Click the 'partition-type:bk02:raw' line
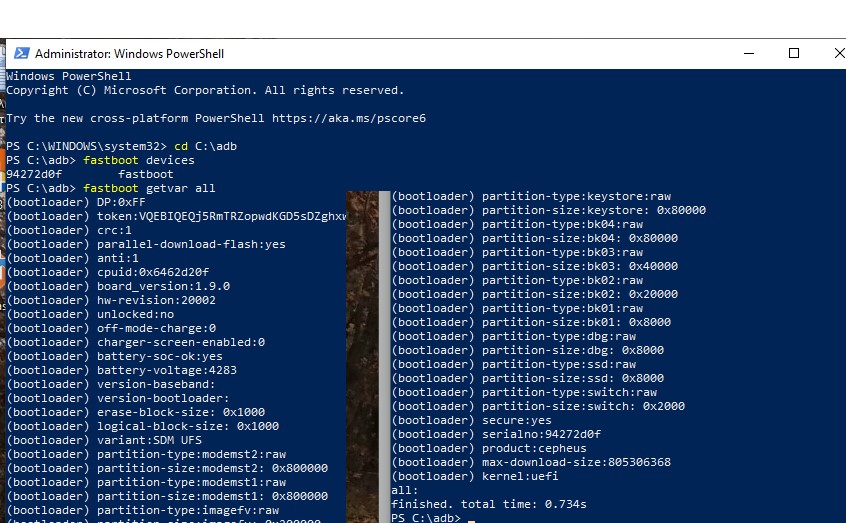This screenshot has width=846, height=523. pyautogui.click(x=517, y=281)
